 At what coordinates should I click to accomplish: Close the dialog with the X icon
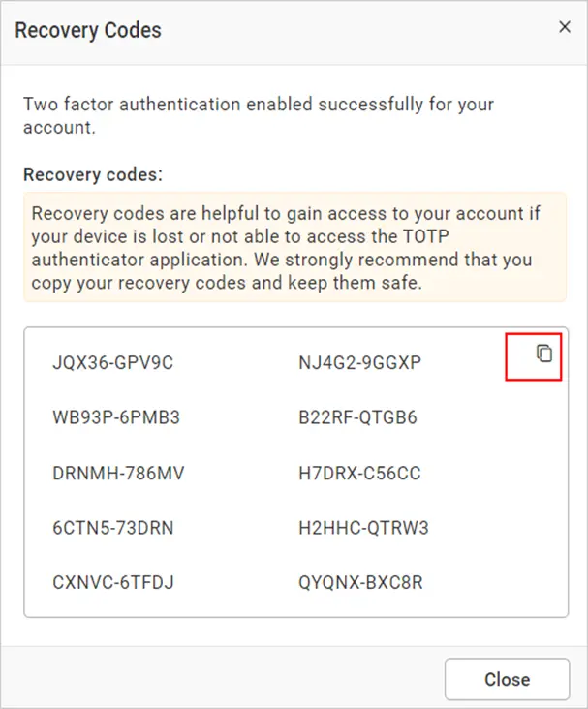pyautogui.click(x=565, y=27)
